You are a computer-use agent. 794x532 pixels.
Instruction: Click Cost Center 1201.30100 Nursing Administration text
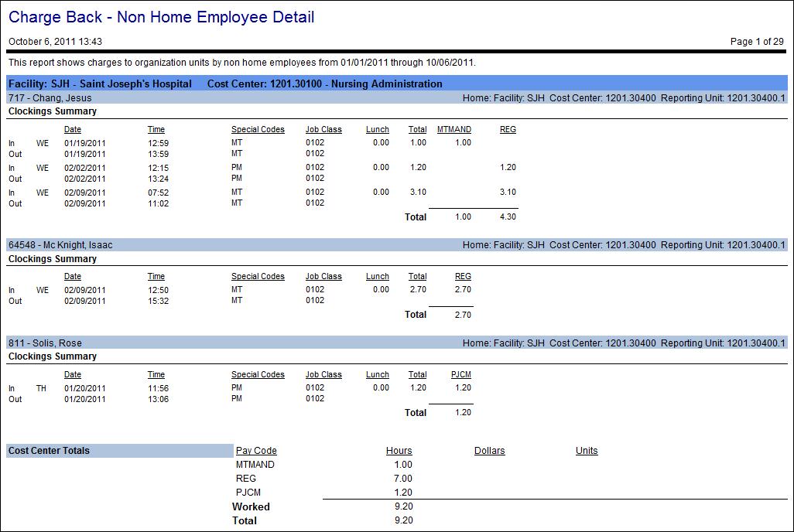point(325,84)
